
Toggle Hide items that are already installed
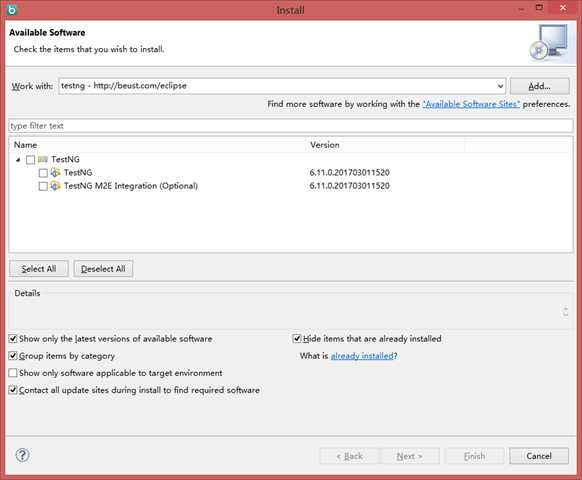pos(297,339)
